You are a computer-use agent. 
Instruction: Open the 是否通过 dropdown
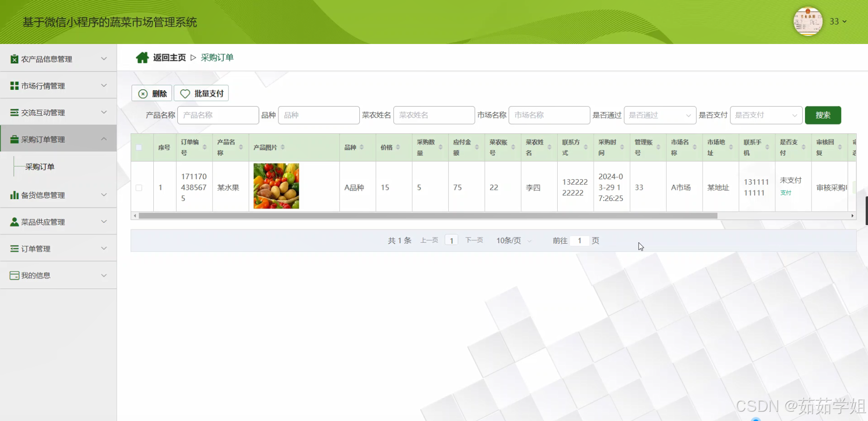[x=660, y=115]
